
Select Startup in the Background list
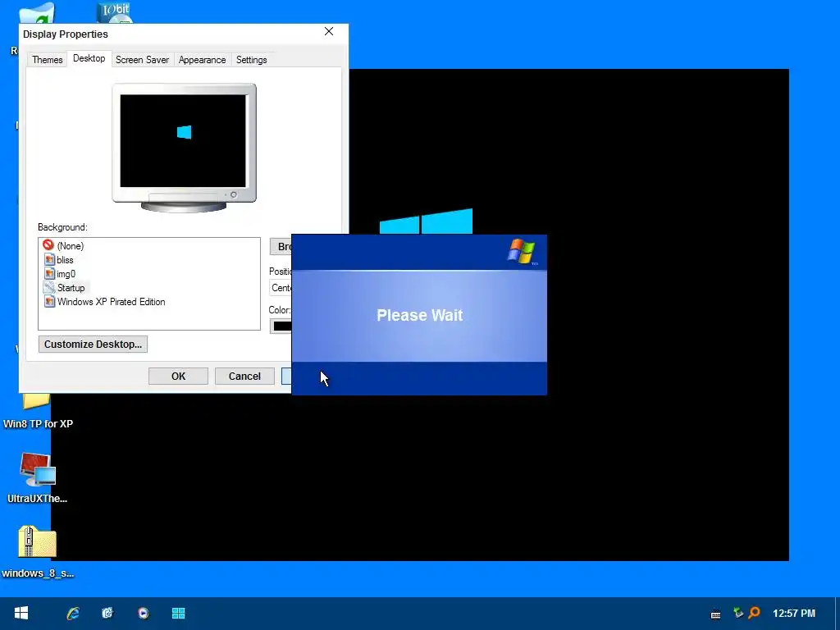[x=66, y=288]
